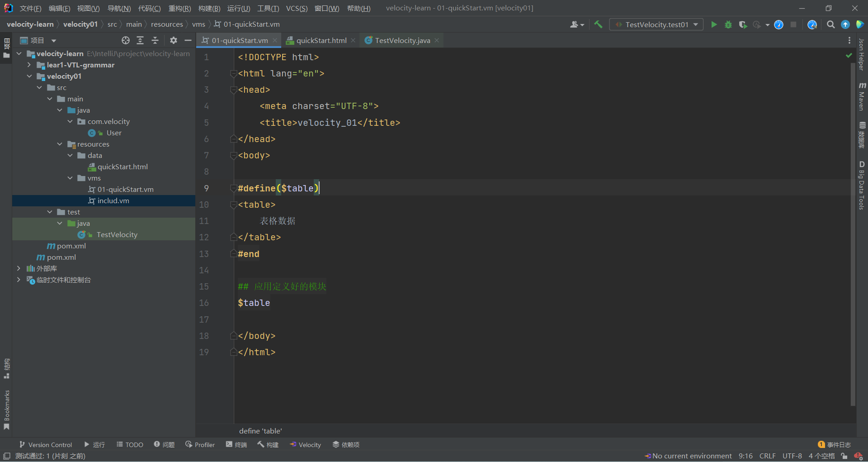
Task: Click the disabled stop square icon
Action: coord(793,24)
